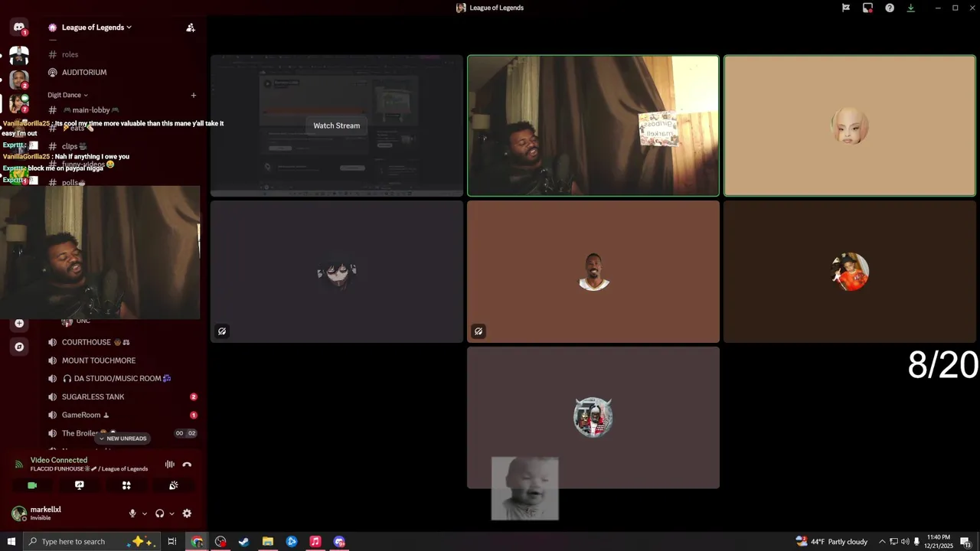This screenshot has width=980, height=551.
Task: Open the activities launcher icon
Action: coord(126,485)
